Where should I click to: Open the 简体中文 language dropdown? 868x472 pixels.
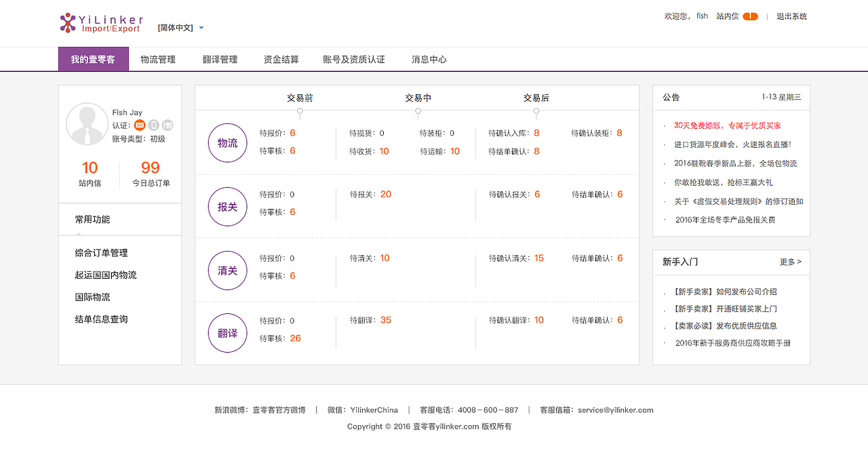click(x=176, y=28)
